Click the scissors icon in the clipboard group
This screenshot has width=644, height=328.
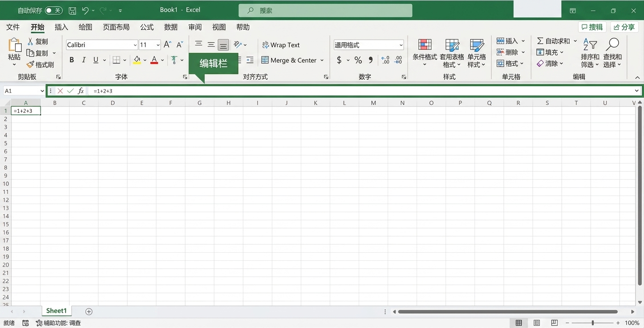pos(30,41)
